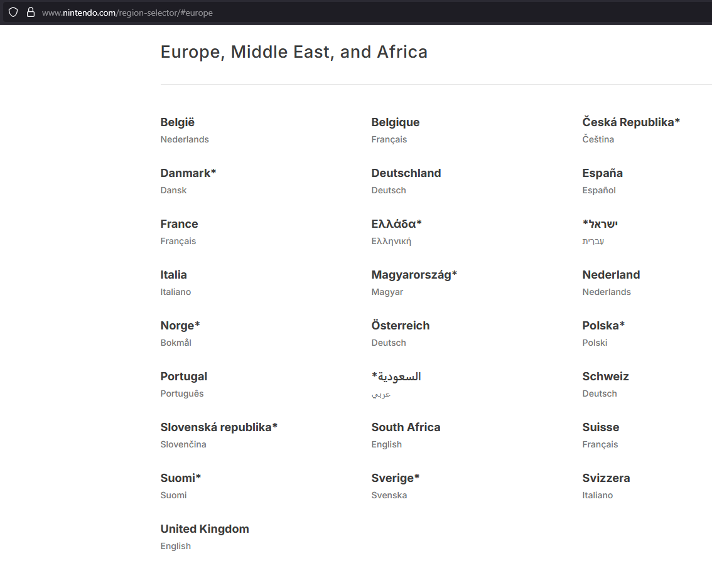Select Belgique Français region
This screenshot has width=712, height=588.
[395, 130]
